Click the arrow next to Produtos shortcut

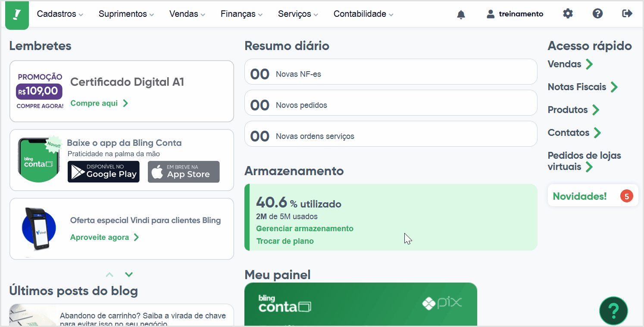click(596, 110)
